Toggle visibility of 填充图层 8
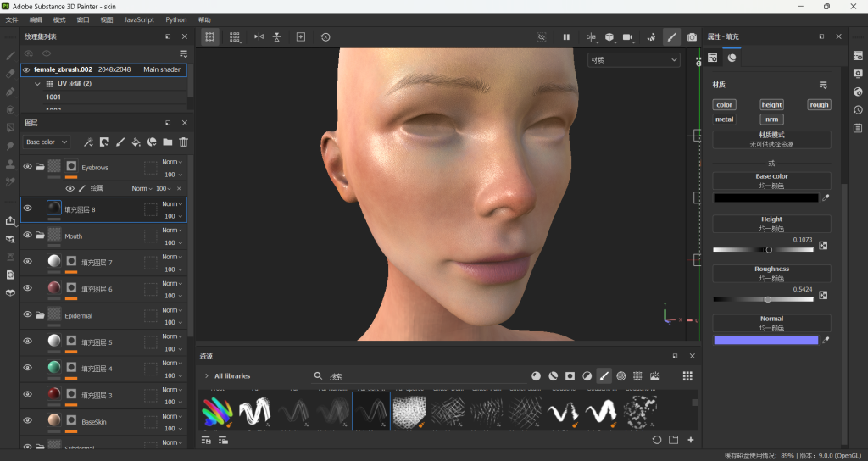The image size is (868, 461). point(27,208)
